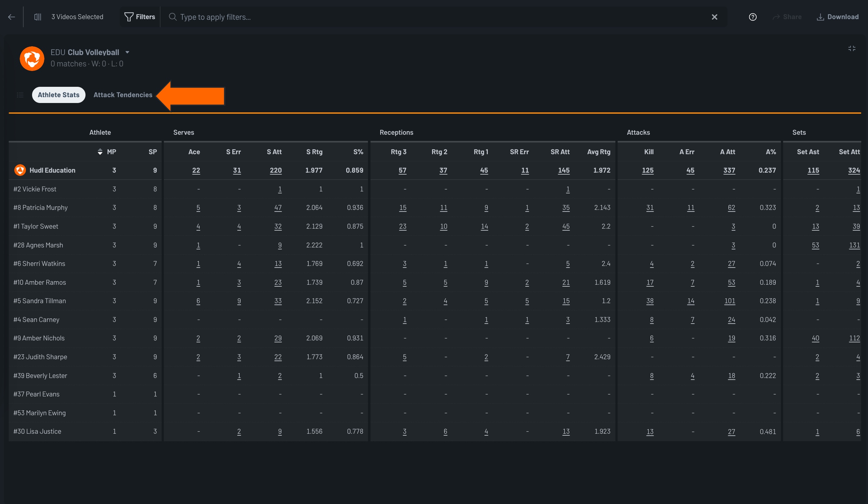Select athlete #9 Amber Nichols
Image resolution: width=868 pixels, height=504 pixels.
[39, 338]
